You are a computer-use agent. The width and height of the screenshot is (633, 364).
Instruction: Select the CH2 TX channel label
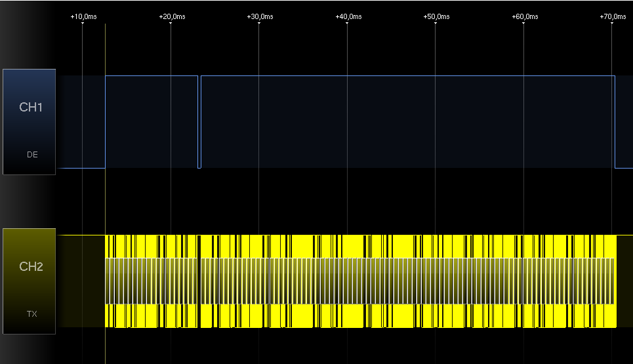click(29, 281)
